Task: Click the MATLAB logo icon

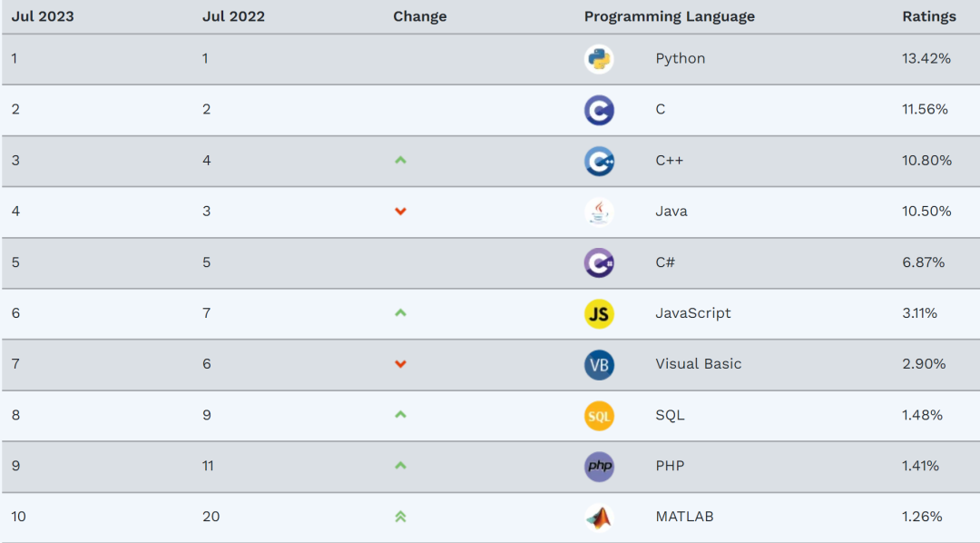Action: [599, 517]
